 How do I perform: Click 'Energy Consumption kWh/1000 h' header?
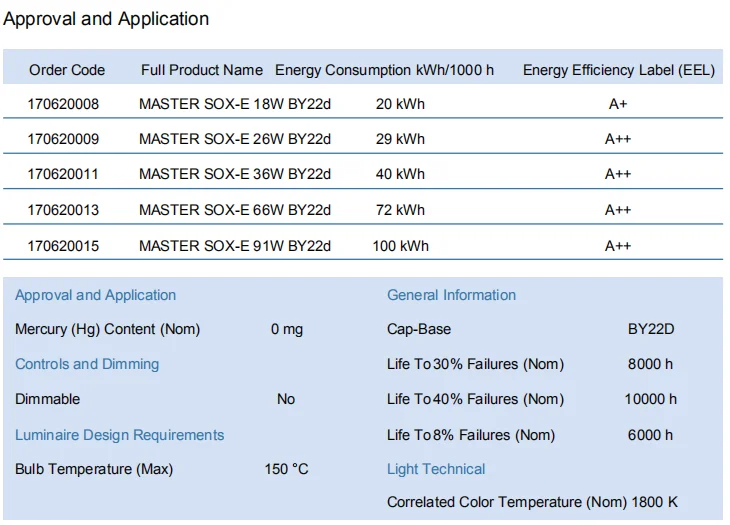pyautogui.click(x=384, y=70)
